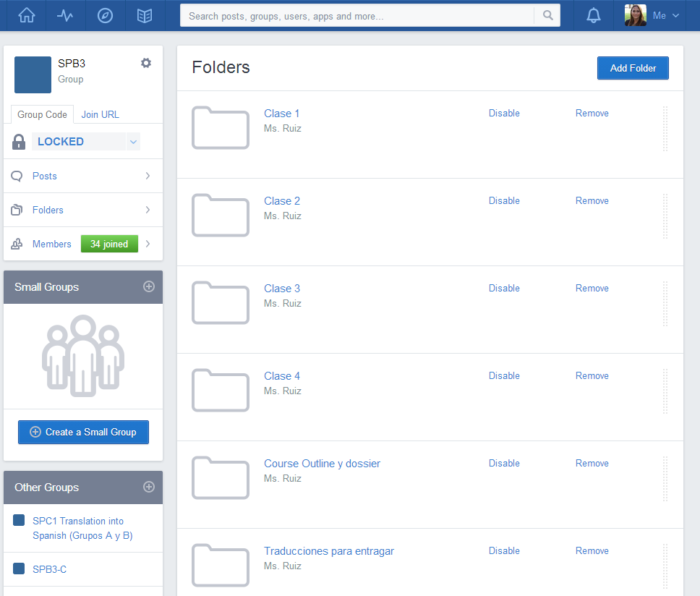Screen dimensions: 700x596
Task: Click the 34 joined badge
Action: (x=109, y=244)
